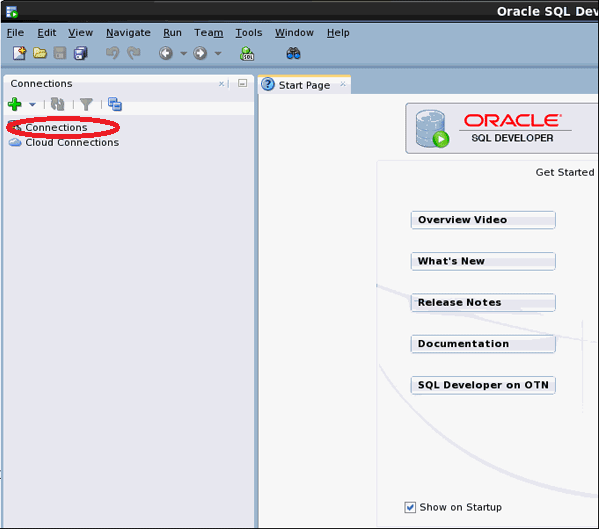Open the View menu
This screenshot has width=599, height=529.
tap(81, 33)
